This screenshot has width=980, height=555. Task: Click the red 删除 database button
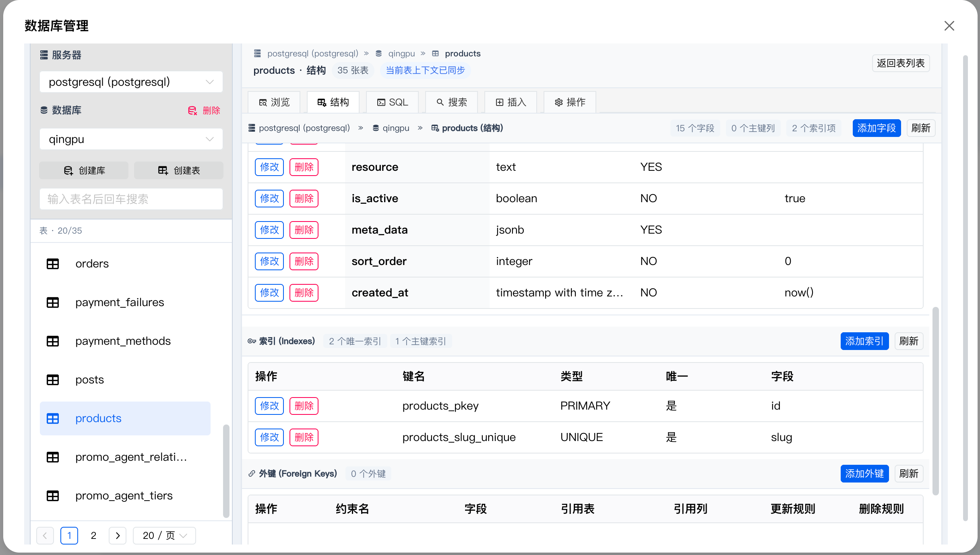pyautogui.click(x=204, y=110)
